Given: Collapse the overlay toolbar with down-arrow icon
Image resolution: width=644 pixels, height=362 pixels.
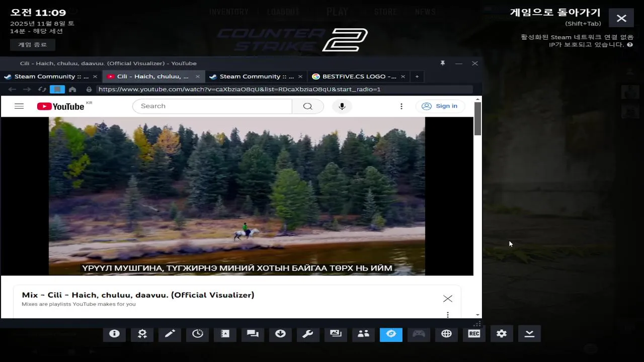Looking at the screenshot, I should [x=529, y=334].
